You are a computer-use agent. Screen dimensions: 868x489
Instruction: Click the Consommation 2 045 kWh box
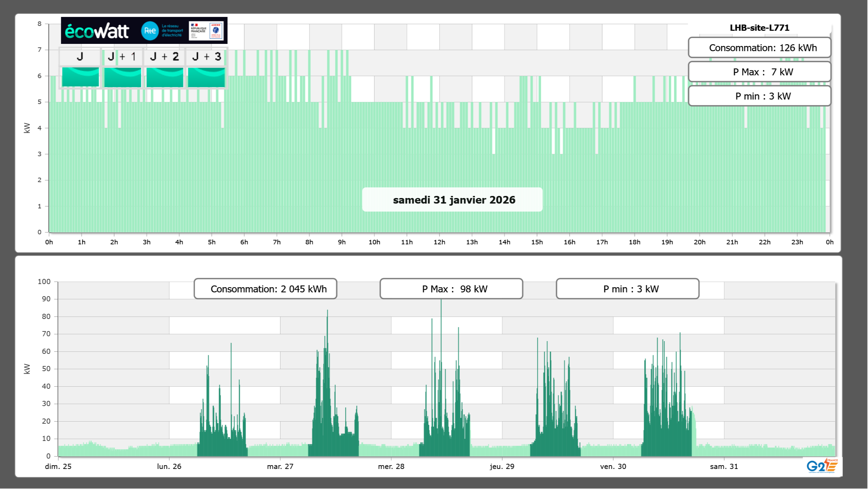[265, 289]
